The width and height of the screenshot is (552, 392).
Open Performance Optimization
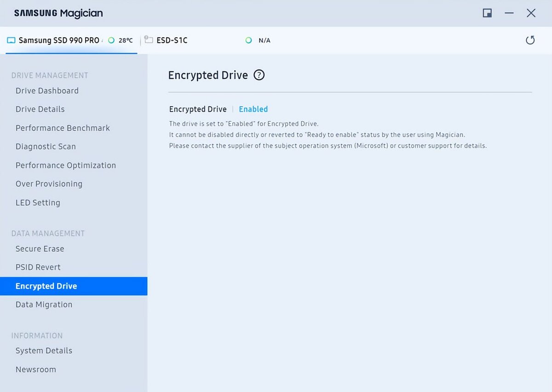point(66,165)
